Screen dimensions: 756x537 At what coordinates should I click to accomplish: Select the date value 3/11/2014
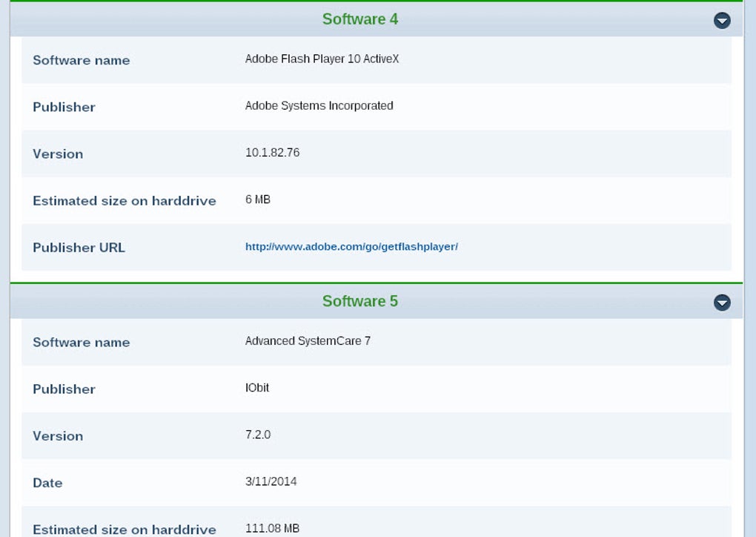[271, 481]
